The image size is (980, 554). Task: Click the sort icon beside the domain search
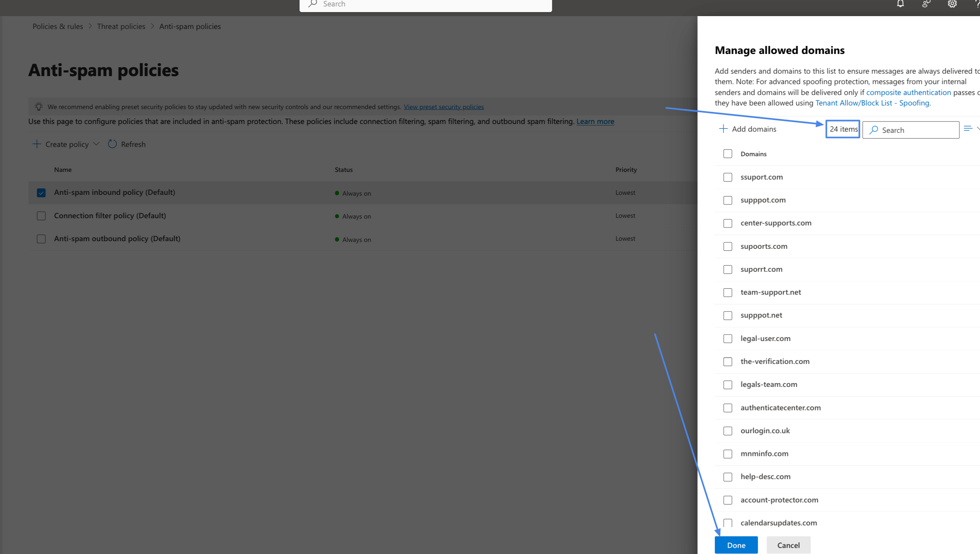[x=968, y=128]
